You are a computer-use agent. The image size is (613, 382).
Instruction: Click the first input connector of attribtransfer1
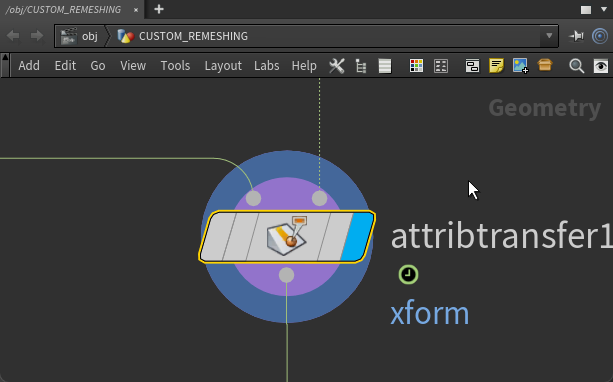pyautogui.click(x=253, y=198)
